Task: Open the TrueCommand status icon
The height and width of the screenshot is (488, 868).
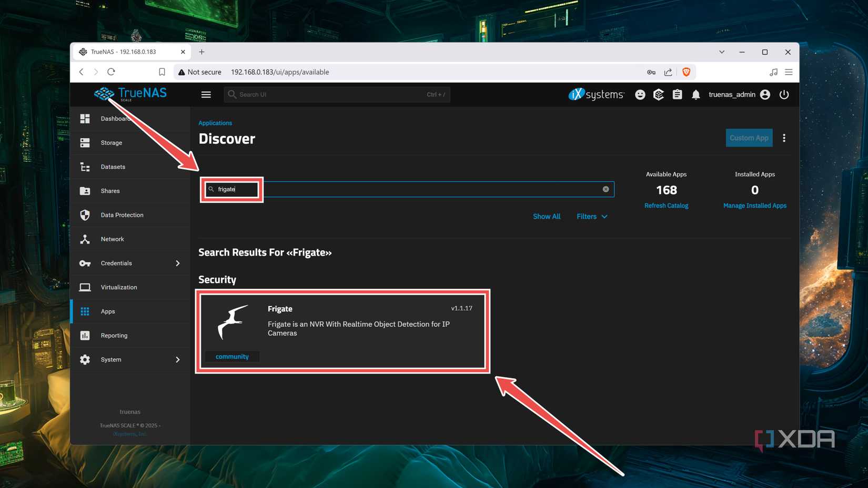Action: (x=659, y=95)
